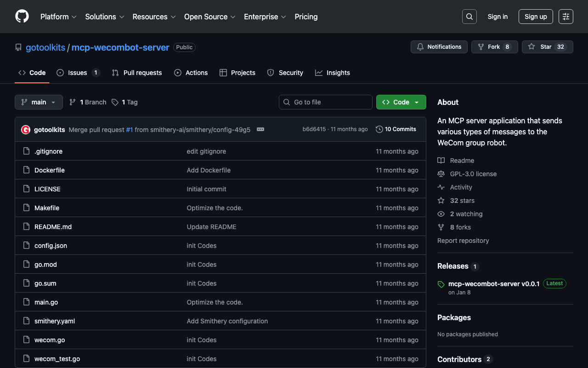Open the Platform menu in header
This screenshot has height=368, width=588.
click(58, 17)
